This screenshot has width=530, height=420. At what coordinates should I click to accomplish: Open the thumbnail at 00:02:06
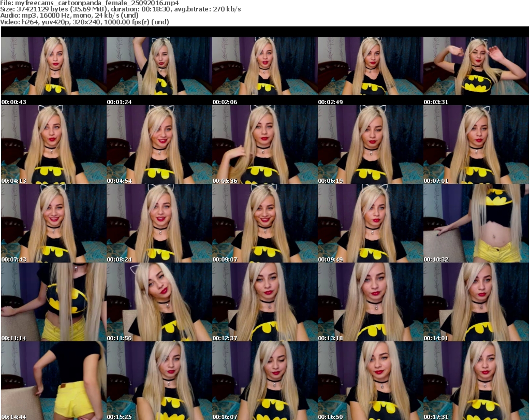(264, 66)
